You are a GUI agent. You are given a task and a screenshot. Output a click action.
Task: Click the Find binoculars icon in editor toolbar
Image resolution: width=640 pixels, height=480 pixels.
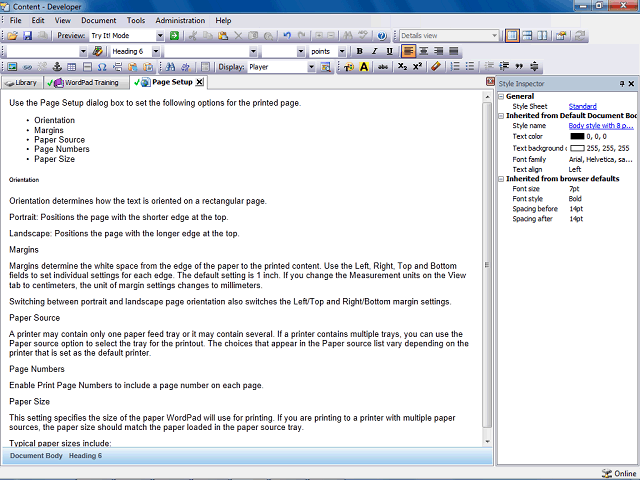click(x=171, y=67)
